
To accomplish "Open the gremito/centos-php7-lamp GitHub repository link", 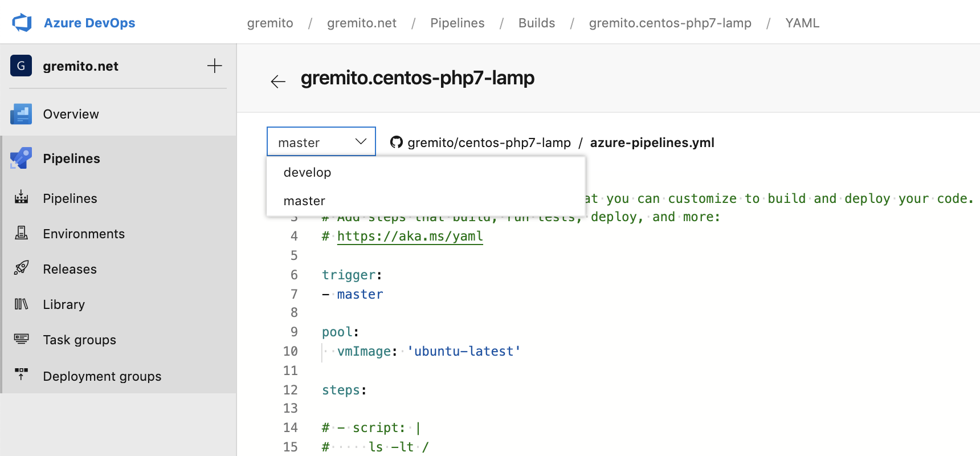I will click(x=488, y=142).
